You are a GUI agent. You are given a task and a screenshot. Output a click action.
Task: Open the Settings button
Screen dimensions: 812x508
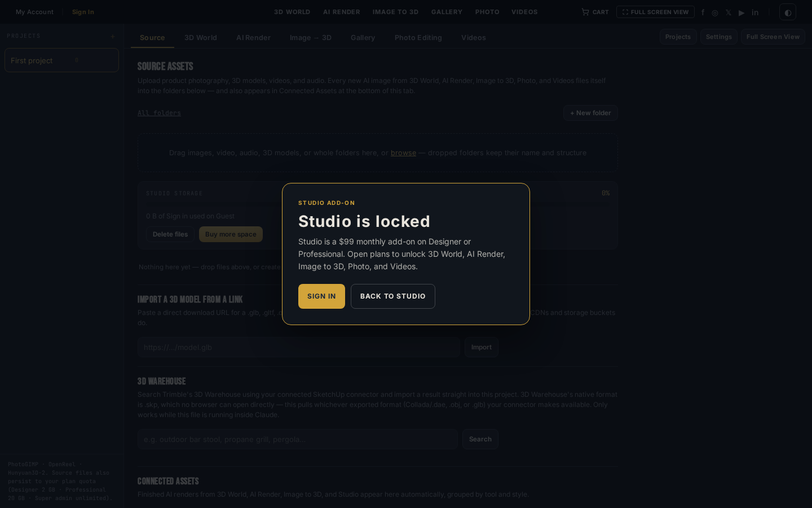tap(719, 37)
